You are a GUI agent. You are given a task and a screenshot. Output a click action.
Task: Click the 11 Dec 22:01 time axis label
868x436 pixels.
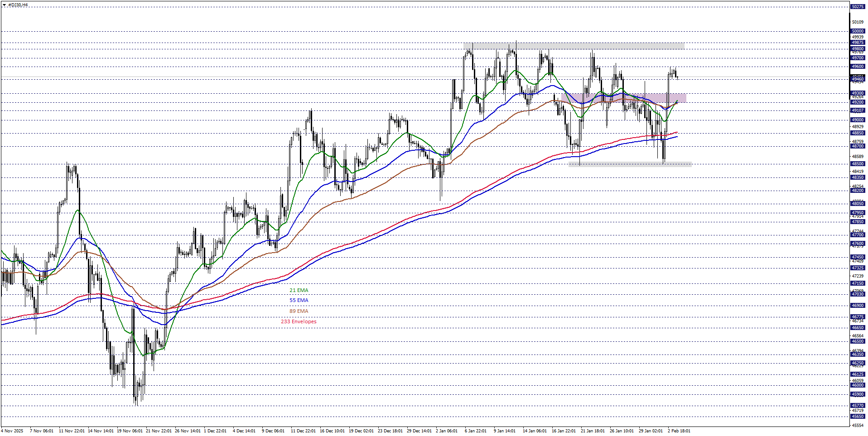pyautogui.click(x=303, y=431)
